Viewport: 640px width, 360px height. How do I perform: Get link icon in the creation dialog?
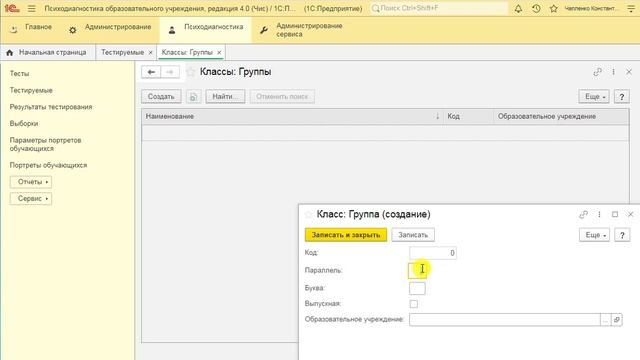coord(583,214)
